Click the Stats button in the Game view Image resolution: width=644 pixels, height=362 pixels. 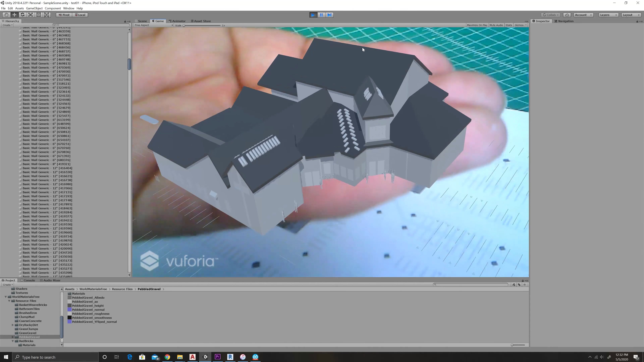pyautogui.click(x=509, y=25)
